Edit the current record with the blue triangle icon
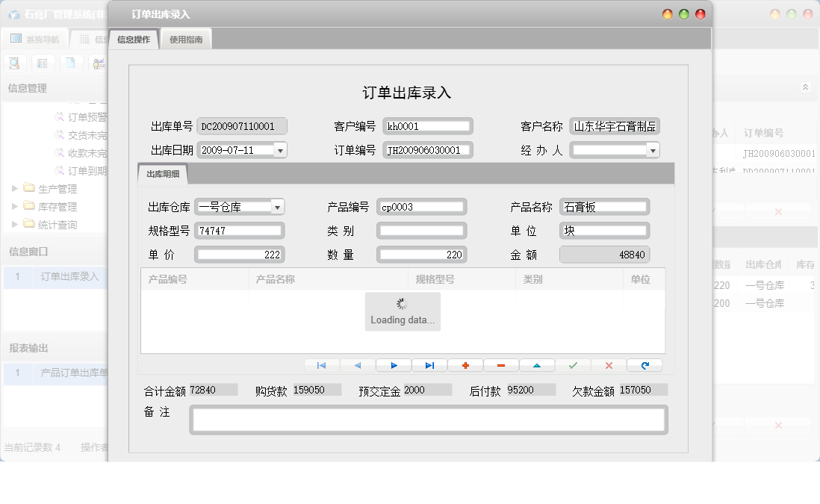Image resolution: width=820 pixels, height=504 pixels. [x=536, y=365]
